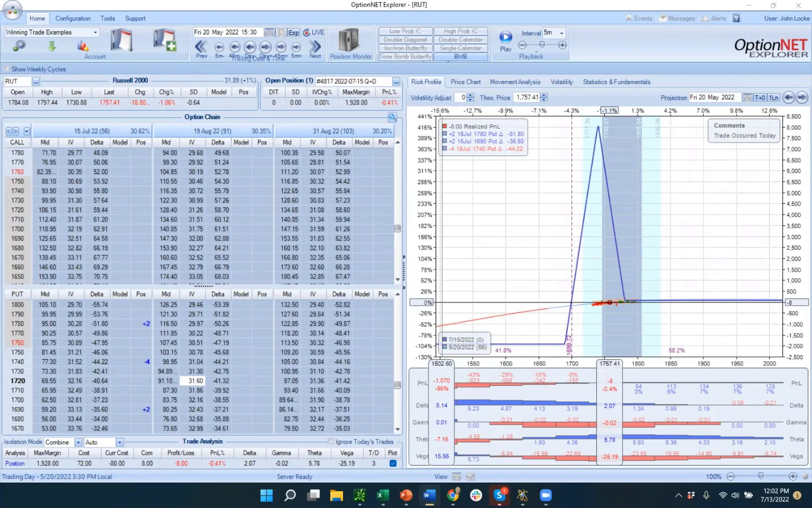Switch to grid view in status bar
This screenshot has height=508, width=812.
click(x=456, y=476)
